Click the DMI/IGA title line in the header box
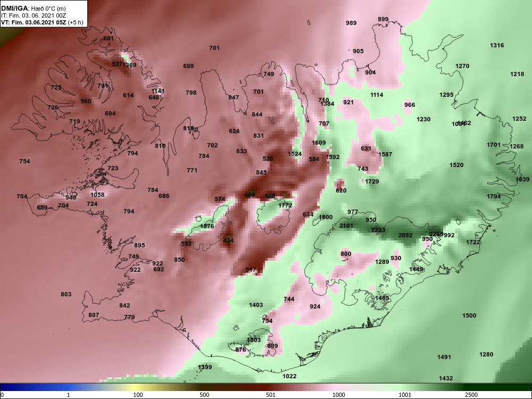Viewport: 532px width, 399px height. [x=34, y=9]
